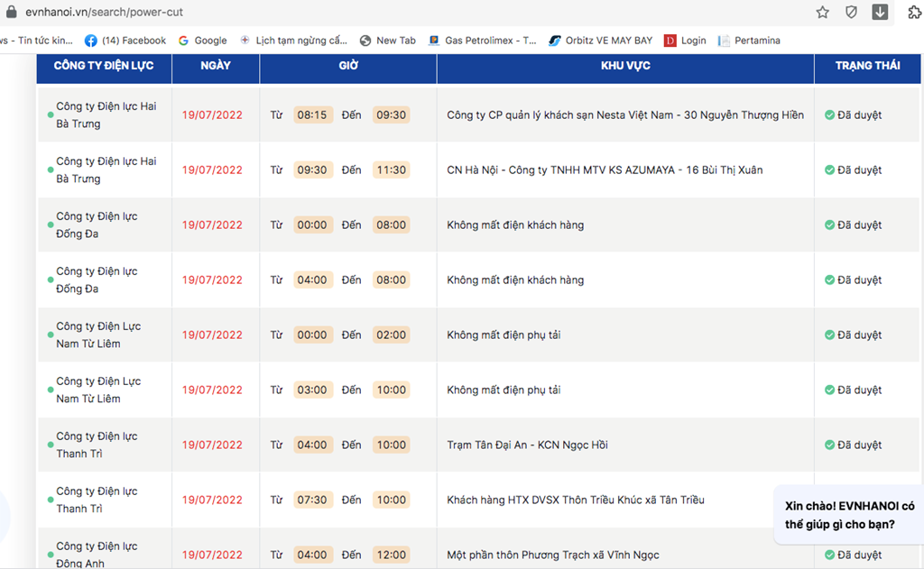The width and height of the screenshot is (924, 569).
Task: Open the Facebook bookmark
Action: [125, 41]
